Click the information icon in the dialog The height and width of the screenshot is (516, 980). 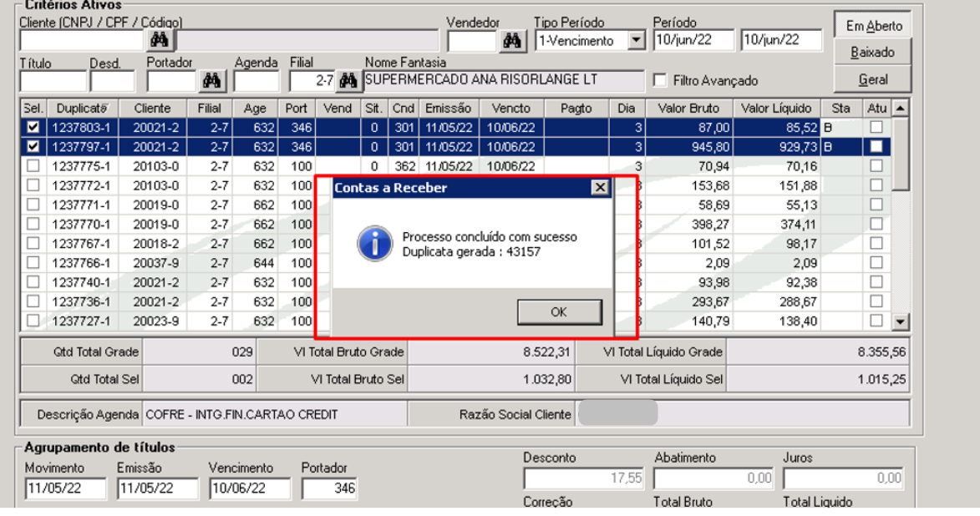click(373, 242)
